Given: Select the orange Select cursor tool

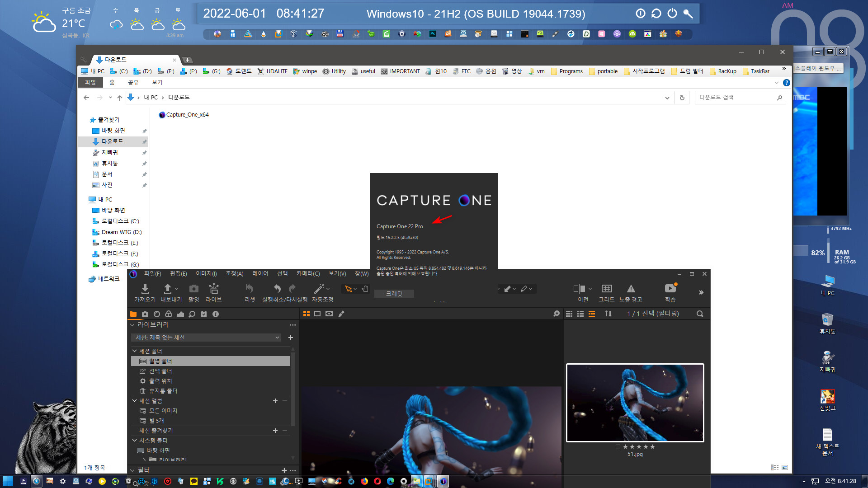Looking at the screenshot, I should (x=348, y=289).
